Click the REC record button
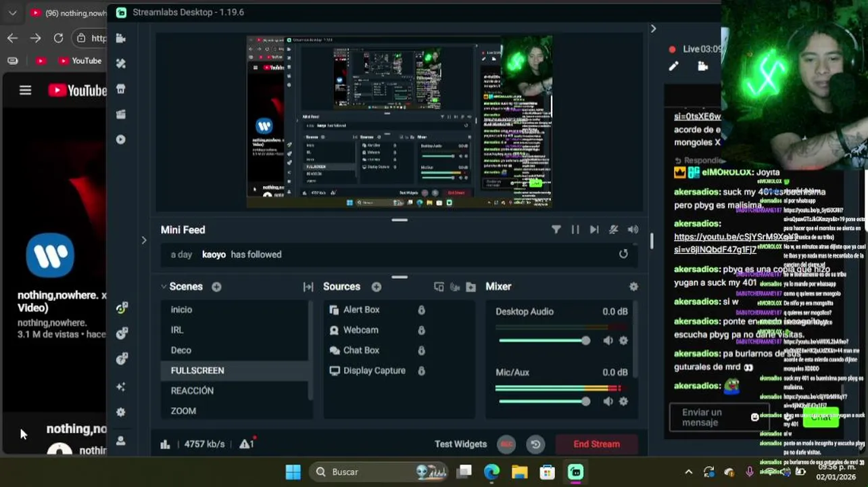Image resolution: width=868 pixels, height=487 pixels. (x=506, y=444)
